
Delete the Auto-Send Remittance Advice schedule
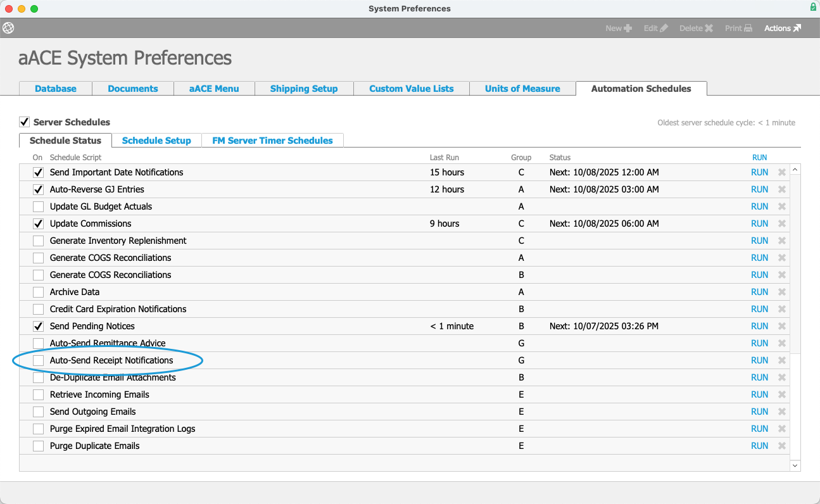782,343
